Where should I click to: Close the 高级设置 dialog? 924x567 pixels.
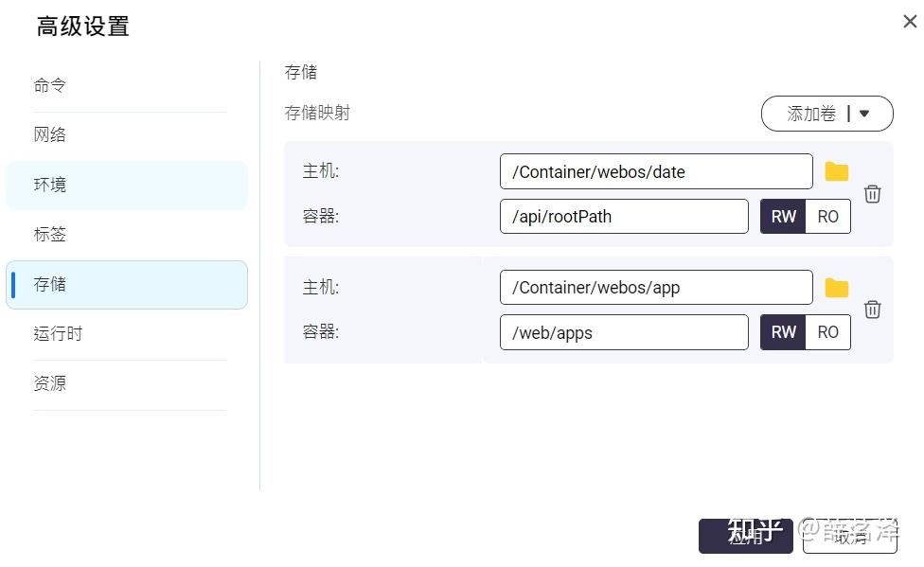pos(908,21)
